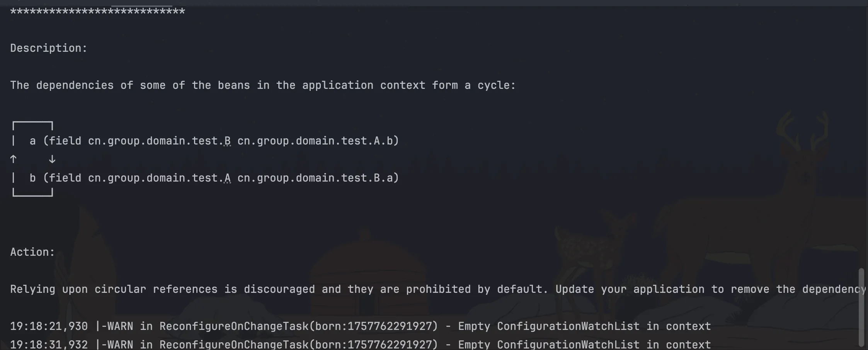Click the Action: heading text
The height and width of the screenshot is (350, 868).
[32, 252]
